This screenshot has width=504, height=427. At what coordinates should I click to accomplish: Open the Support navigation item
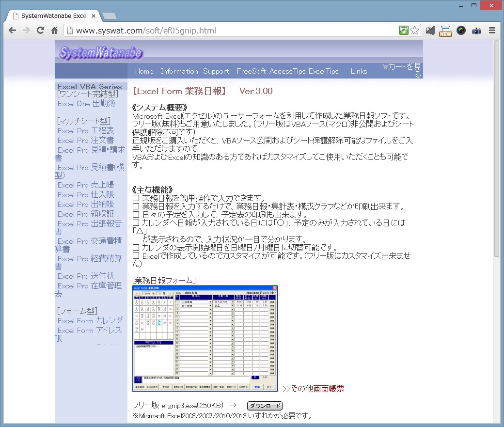point(216,71)
